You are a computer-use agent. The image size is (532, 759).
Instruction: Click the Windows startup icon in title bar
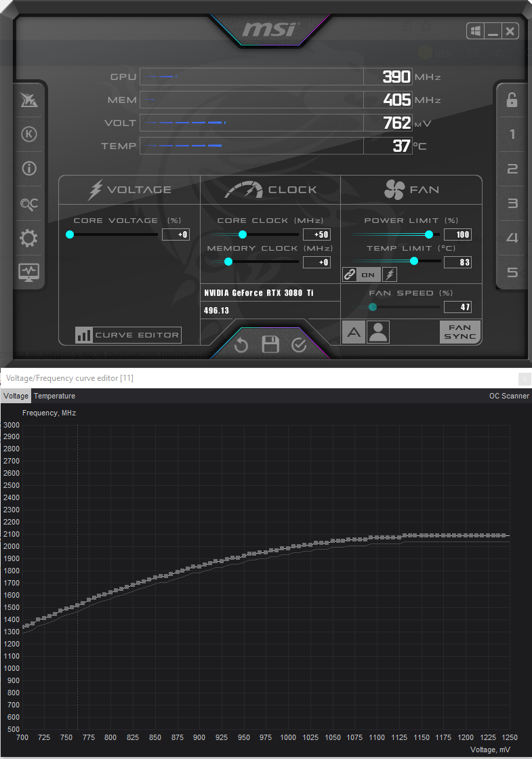[476, 31]
